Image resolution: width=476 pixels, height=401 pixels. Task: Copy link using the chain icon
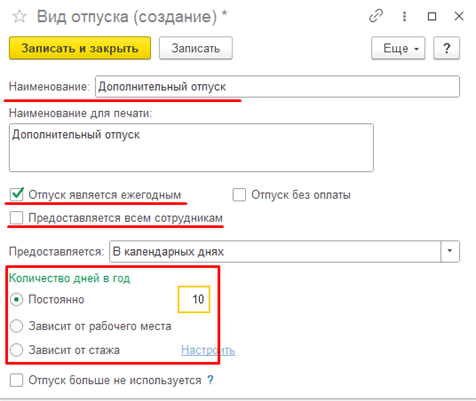376,16
